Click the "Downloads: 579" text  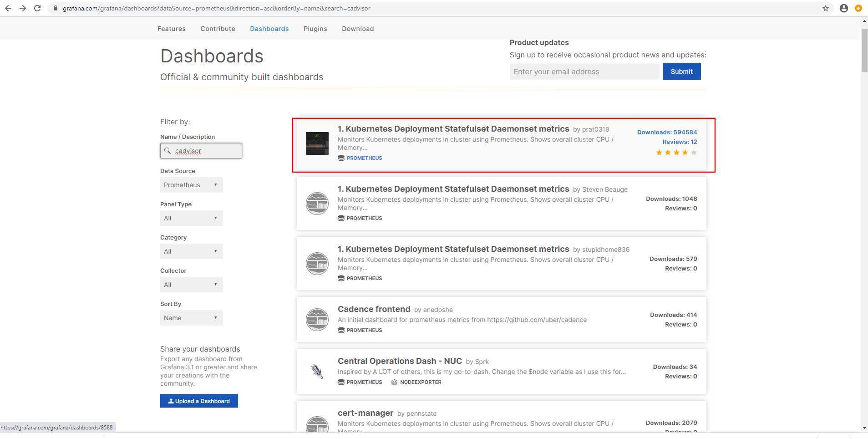[673, 259]
